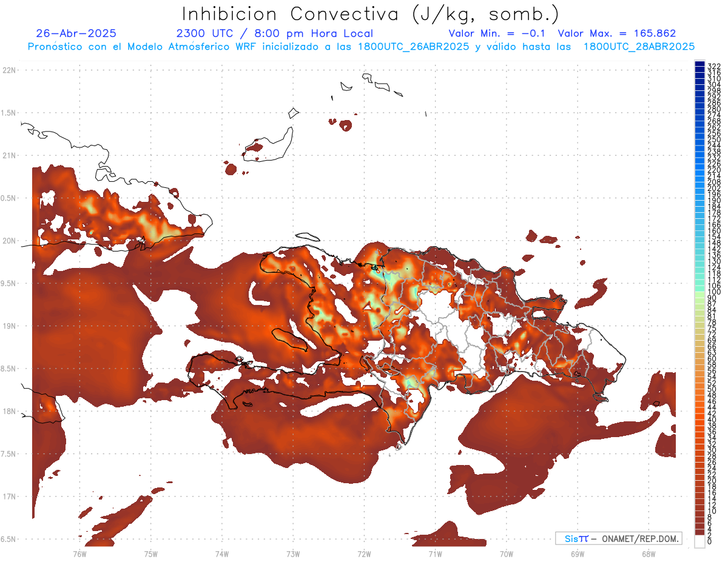This screenshot has width=728, height=562.
Task: Click the "70W" longitude label
Action: [x=506, y=553]
